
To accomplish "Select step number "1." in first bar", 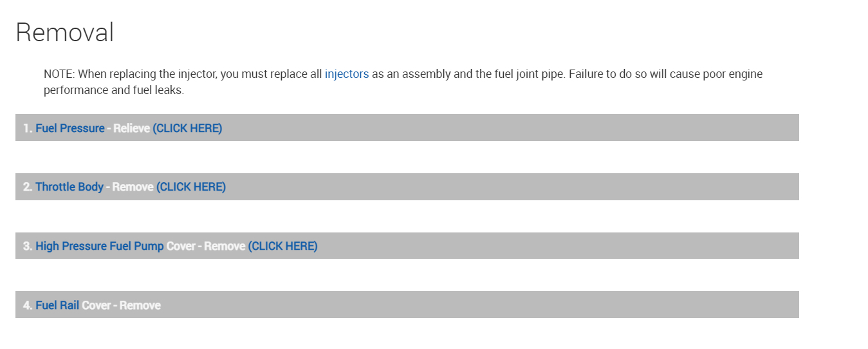I will [28, 128].
